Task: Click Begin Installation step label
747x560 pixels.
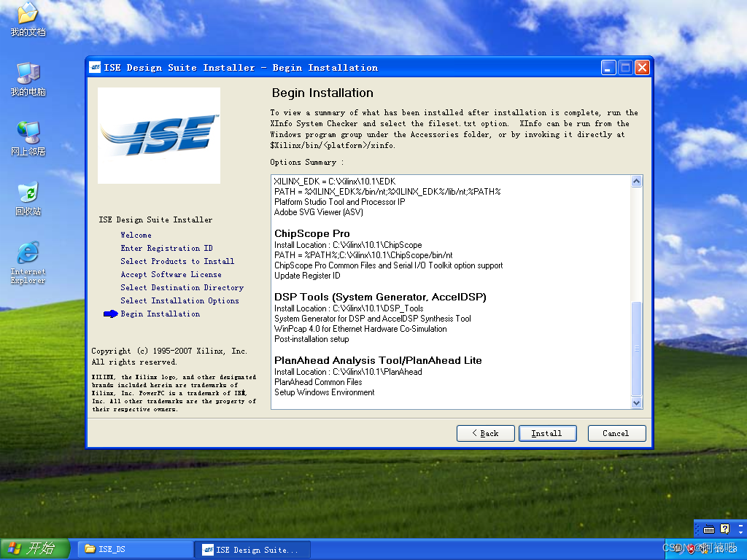Action: tap(160, 314)
